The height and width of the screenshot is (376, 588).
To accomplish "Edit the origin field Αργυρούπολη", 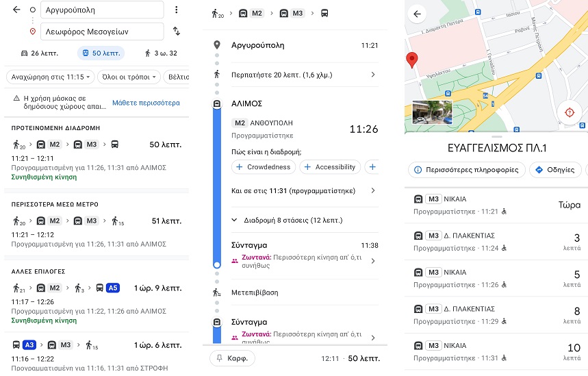I will [102, 10].
